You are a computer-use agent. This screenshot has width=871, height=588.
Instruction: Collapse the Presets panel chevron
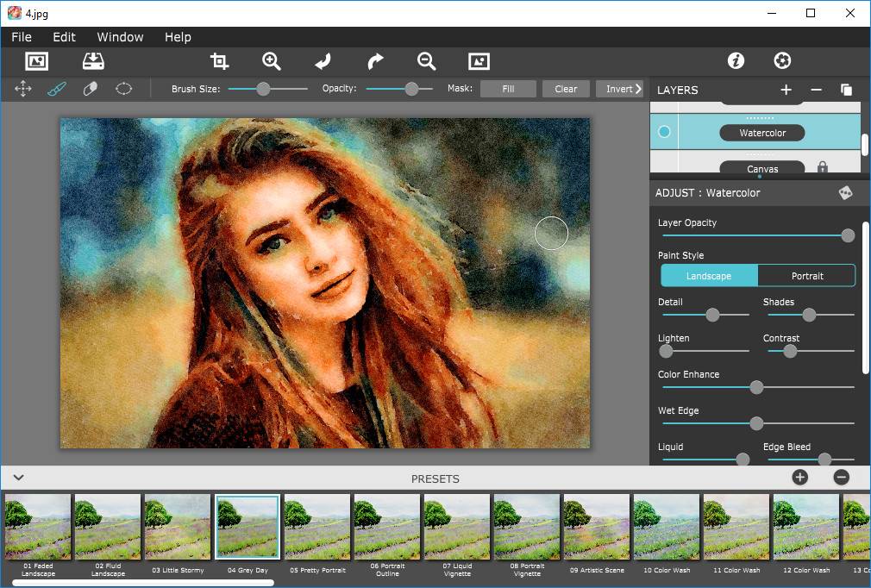click(x=18, y=478)
